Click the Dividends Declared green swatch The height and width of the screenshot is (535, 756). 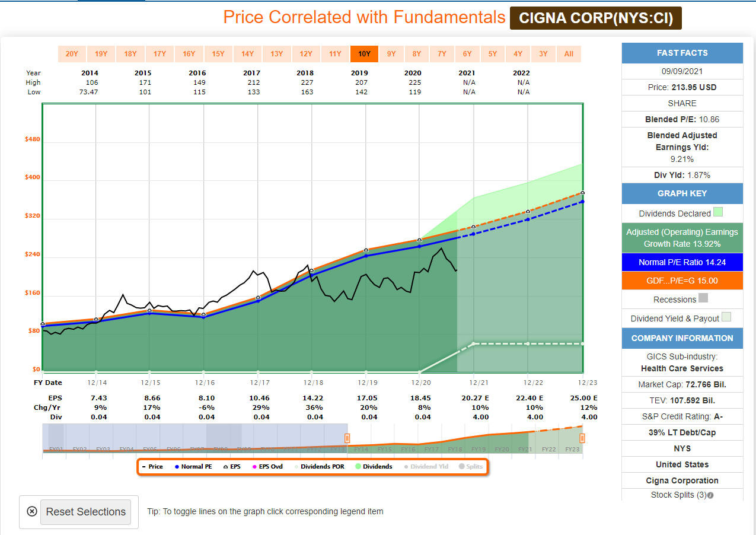click(718, 212)
